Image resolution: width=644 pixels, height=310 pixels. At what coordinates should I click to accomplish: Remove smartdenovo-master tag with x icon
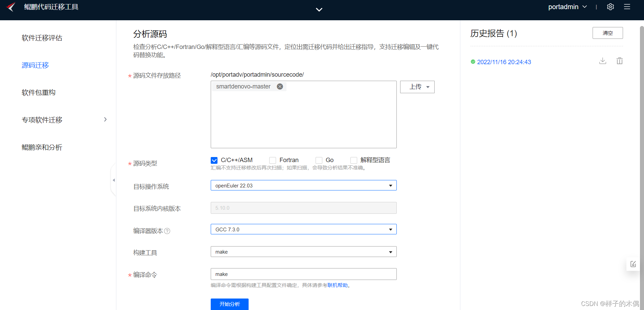pos(280,86)
